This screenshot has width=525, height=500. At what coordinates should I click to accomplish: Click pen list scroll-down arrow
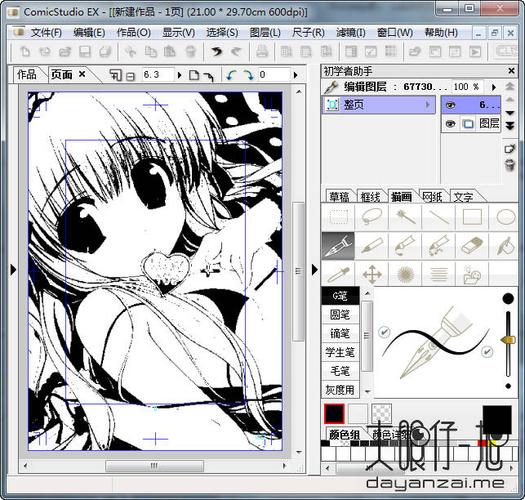click(x=367, y=391)
